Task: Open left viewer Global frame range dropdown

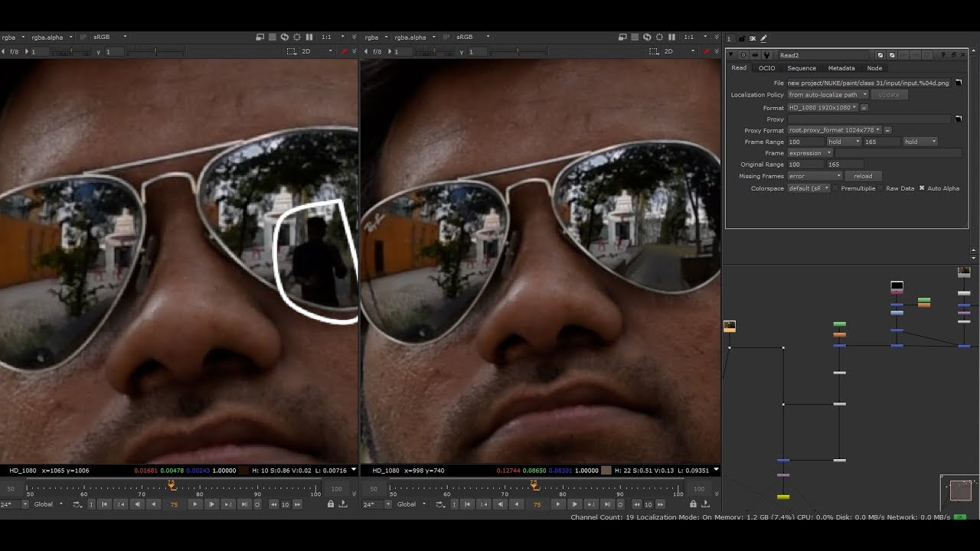Action: (x=49, y=504)
